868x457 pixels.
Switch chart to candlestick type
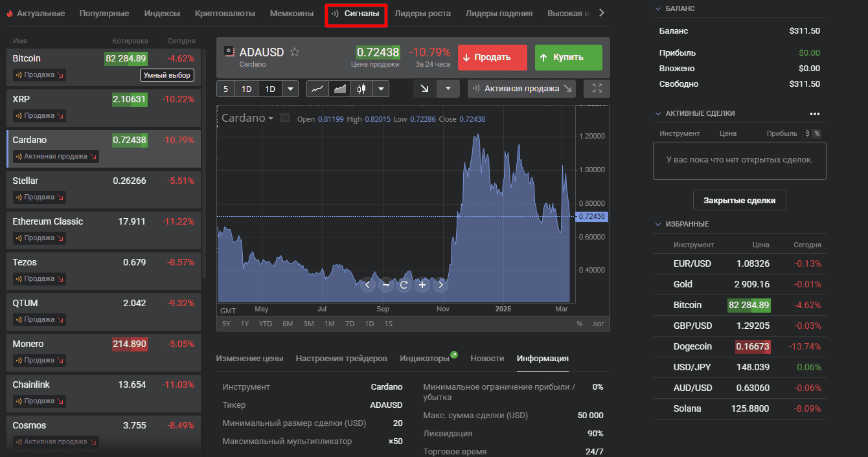[361, 89]
